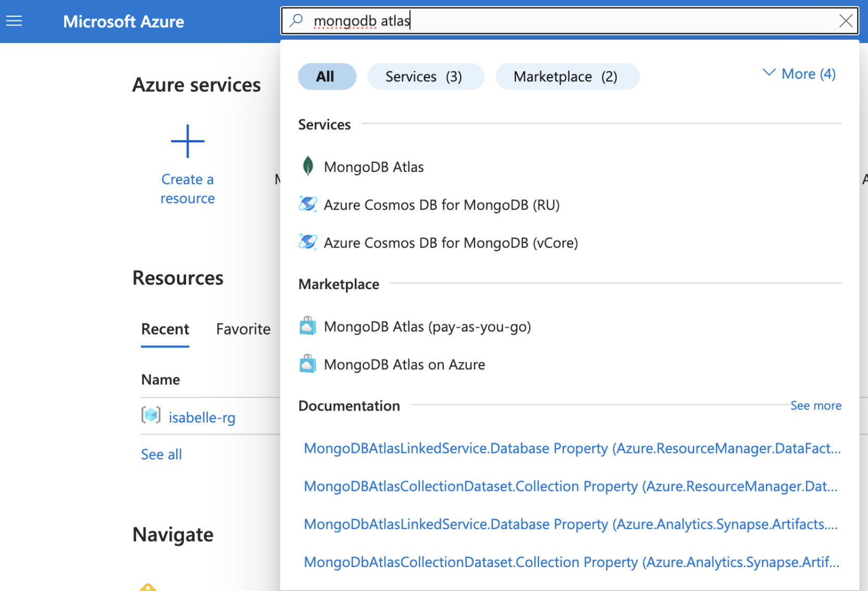868x591 pixels.
Task: Switch to the Favorite tab
Action: pyautogui.click(x=243, y=329)
